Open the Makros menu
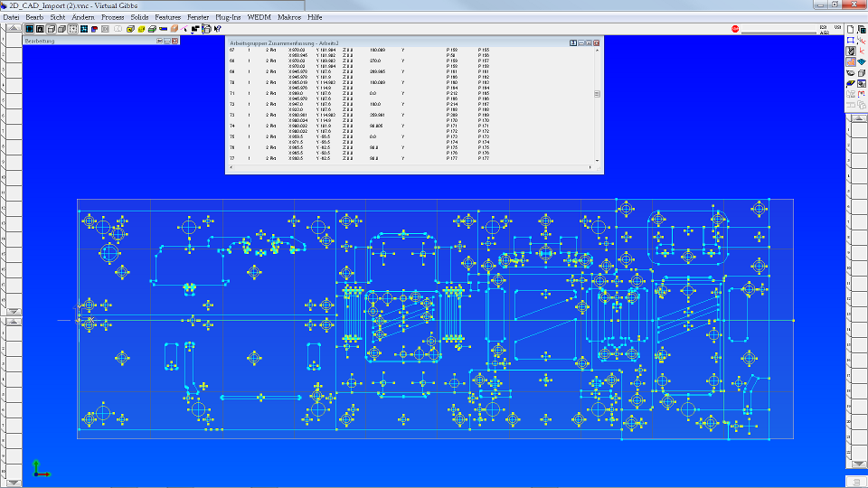868x488 pixels. point(289,17)
